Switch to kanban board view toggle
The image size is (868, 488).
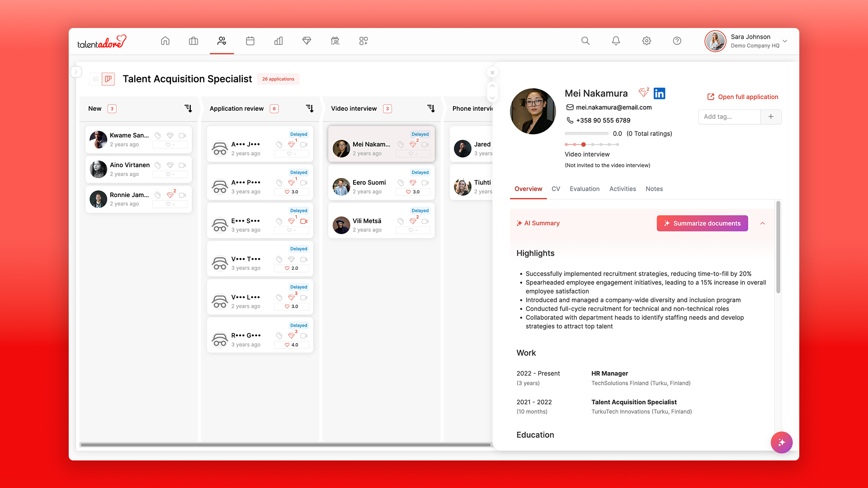click(108, 79)
